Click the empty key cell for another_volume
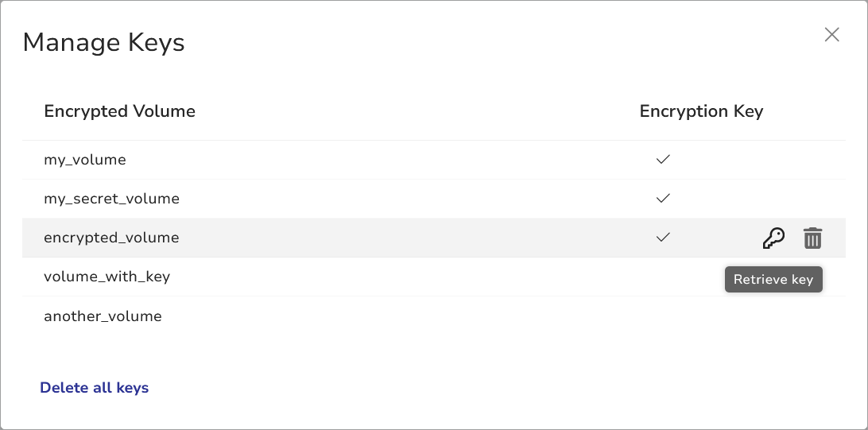868x430 pixels. click(663, 316)
